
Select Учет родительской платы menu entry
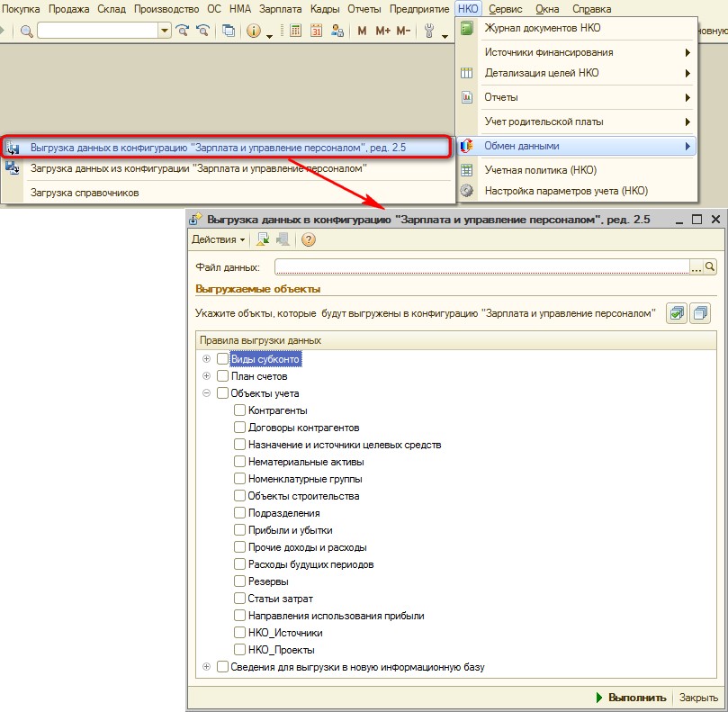(x=577, y=122)
